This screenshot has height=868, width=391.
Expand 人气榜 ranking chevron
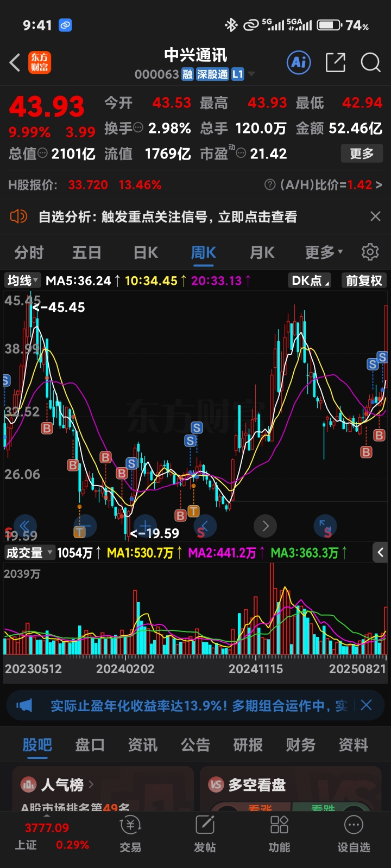click(91, 784)
